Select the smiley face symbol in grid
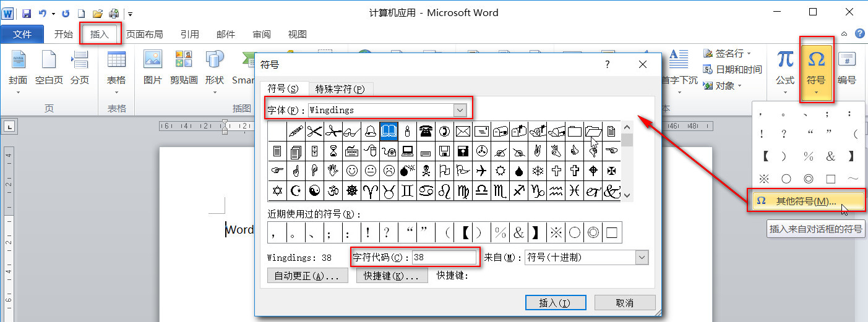 pos(351,170)
